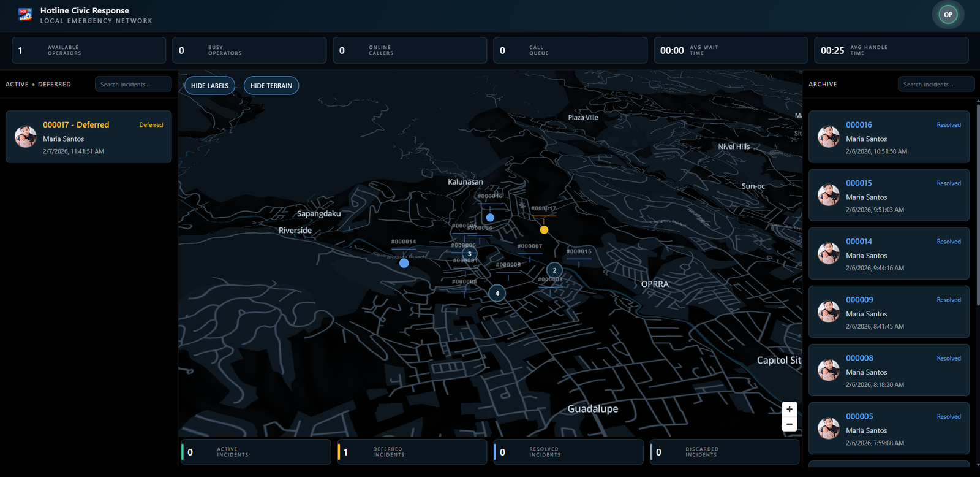Select the blue #000014 map marker
Image resolution: width=980 pixels, height=477 pixels.
tap(404, 263)
